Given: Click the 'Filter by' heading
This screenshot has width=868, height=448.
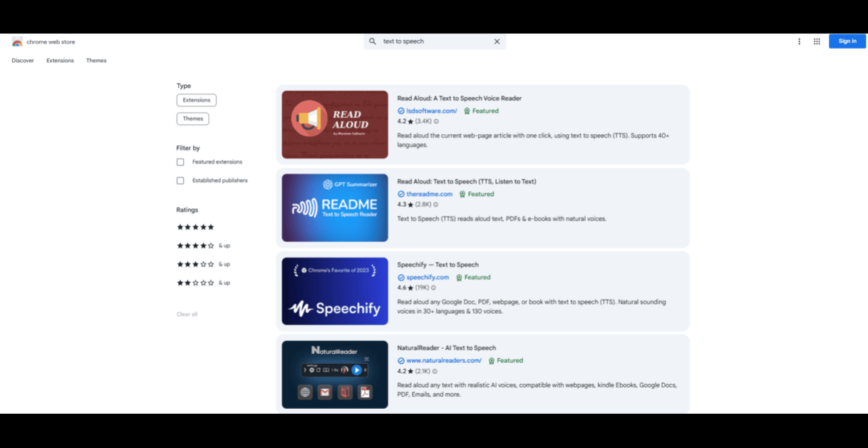Looking at the screenshot, I should [x=188, y=148].
